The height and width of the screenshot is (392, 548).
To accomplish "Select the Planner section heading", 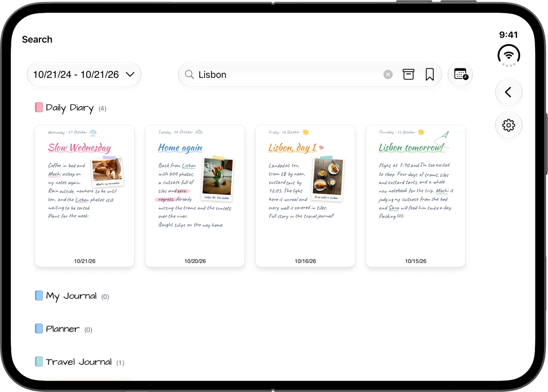I will (x=63, y=329).
